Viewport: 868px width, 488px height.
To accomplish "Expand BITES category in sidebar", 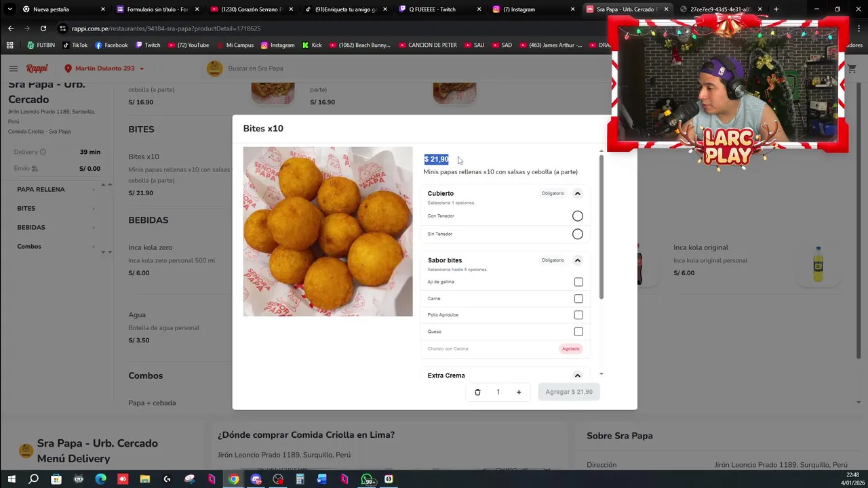I will pyautogui.click(x=56, y=208).
